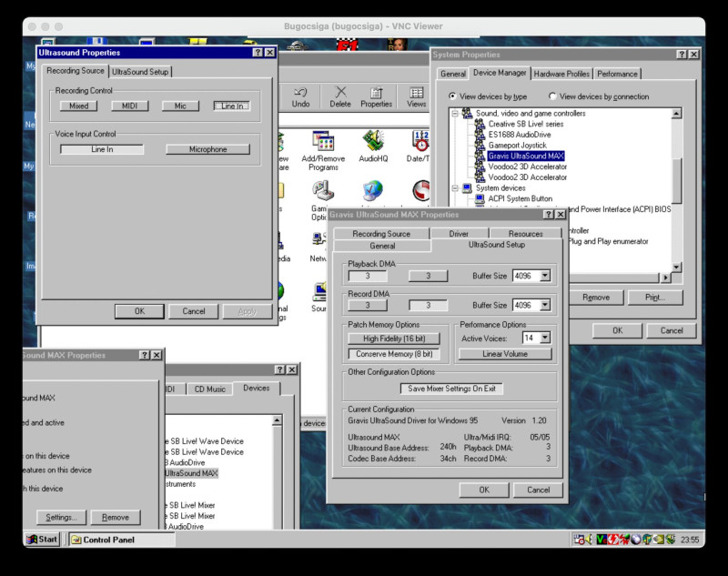Viewport: 728px width, 576px height.
Task: Switch to Resources tab in Gravis Properties
Action: point(526,234)
